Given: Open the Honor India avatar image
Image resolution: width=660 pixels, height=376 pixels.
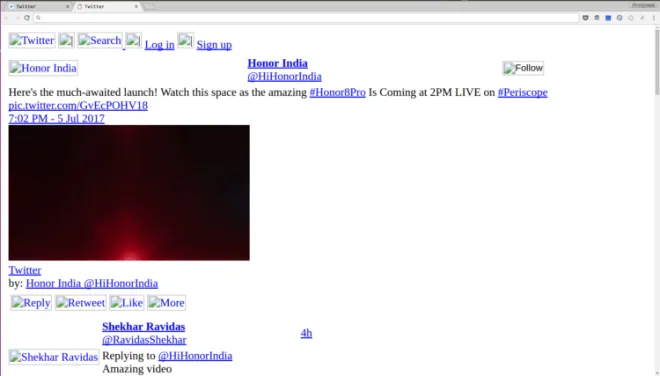Looking at the screenshot, I should coord(43,68).
